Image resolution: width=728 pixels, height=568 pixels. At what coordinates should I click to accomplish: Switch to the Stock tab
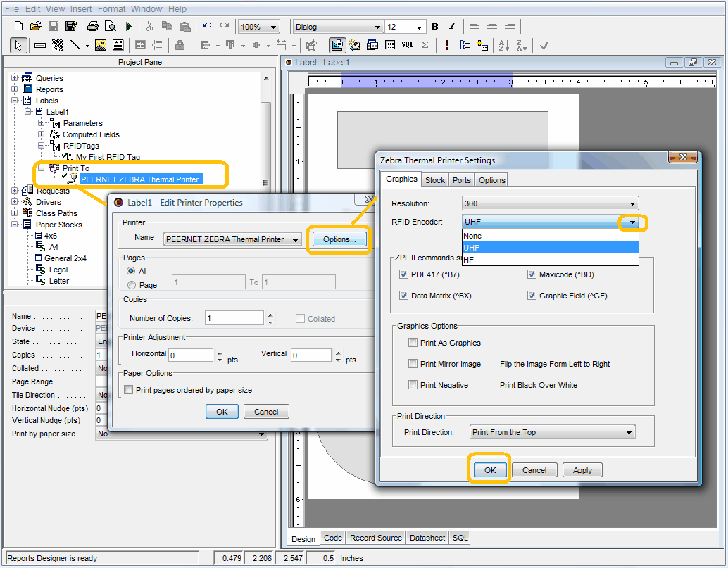pos(435,180)
